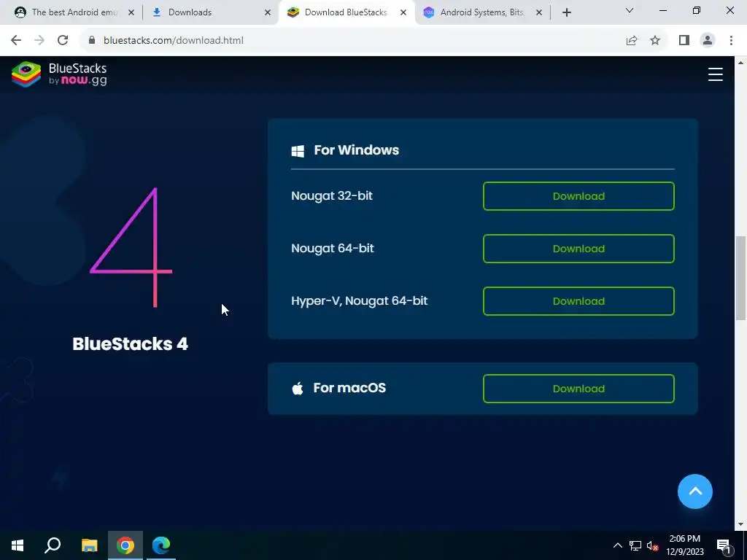This screenshot has height=560, width=747.
Task: Click scrollbar down arrow
Action: click(741, 525)
